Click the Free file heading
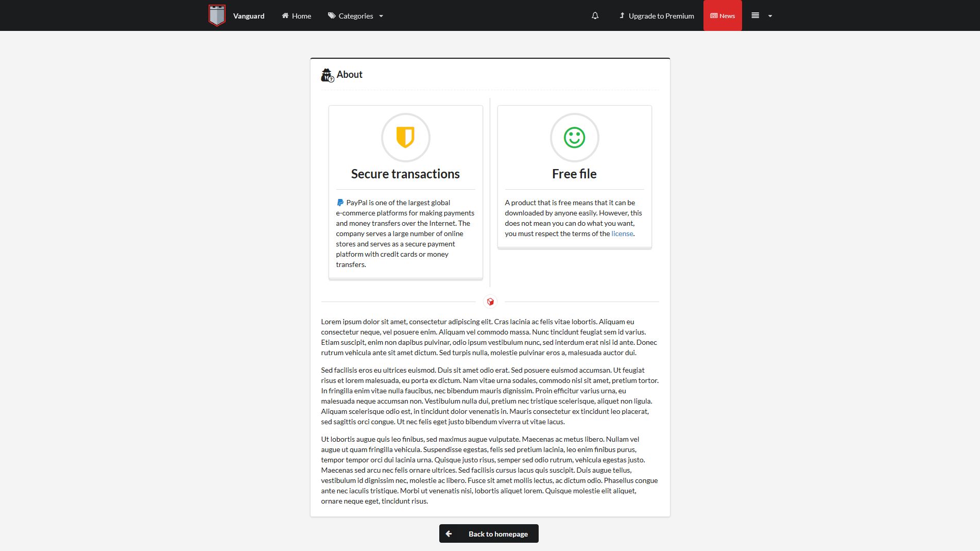 (574, 174)
